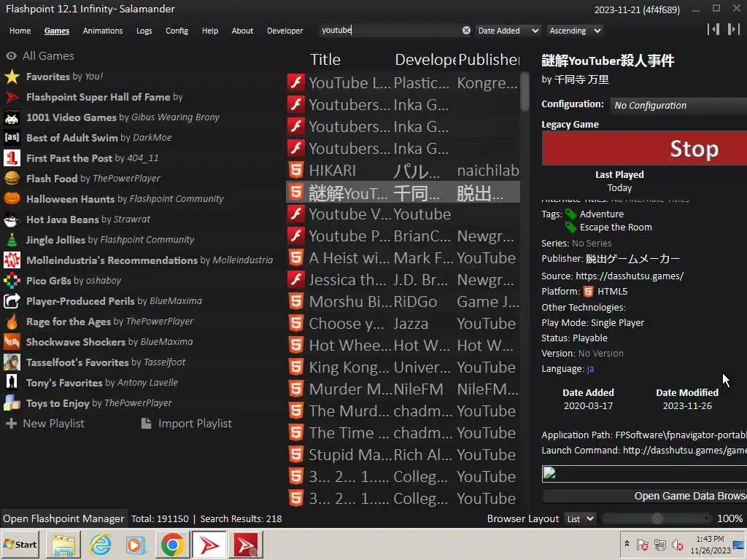Image resolution: width=747 pixels, height=560 pixels.
Task: Click the Escape the Room tag icon
Action: tap(570, 227)
